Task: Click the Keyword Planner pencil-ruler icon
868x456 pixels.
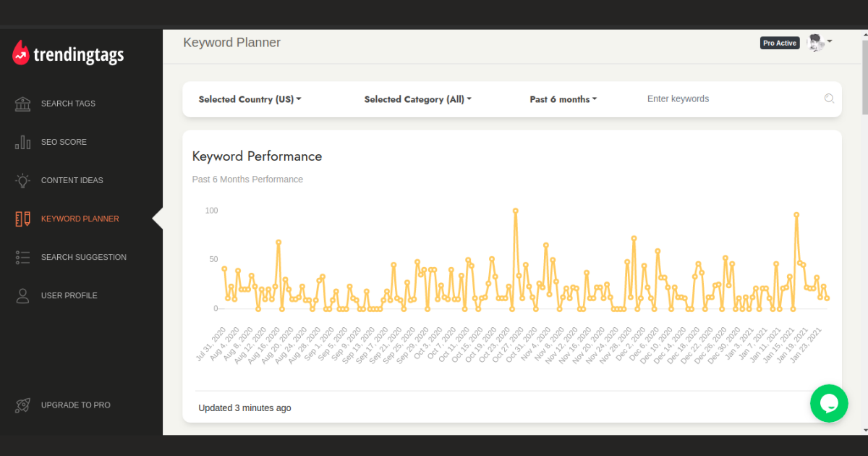Action: 22,219
